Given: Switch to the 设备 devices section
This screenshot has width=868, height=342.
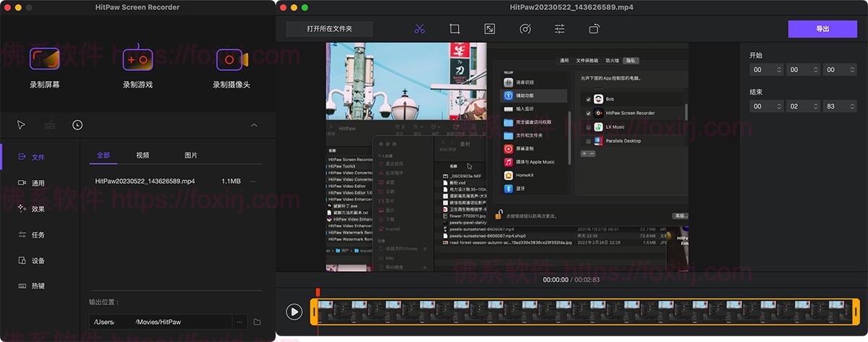Looking at the screenshot, I should (x=32, y=260).
